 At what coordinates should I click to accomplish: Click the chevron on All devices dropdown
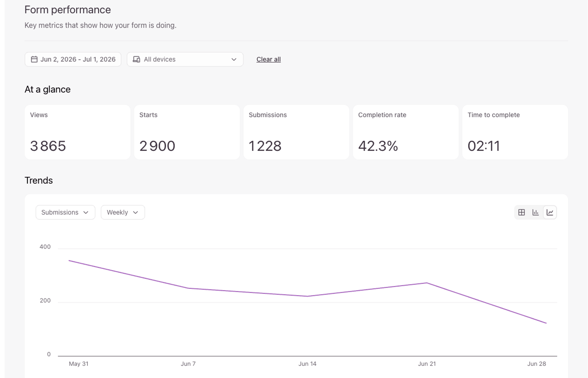click(x=234, y=59)
